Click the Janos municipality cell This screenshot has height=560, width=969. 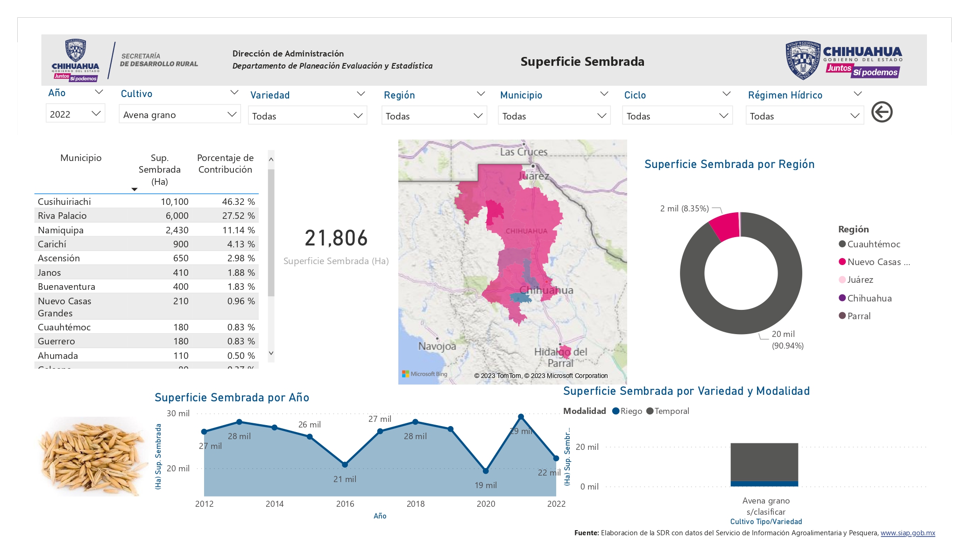[x=50, y=273]
